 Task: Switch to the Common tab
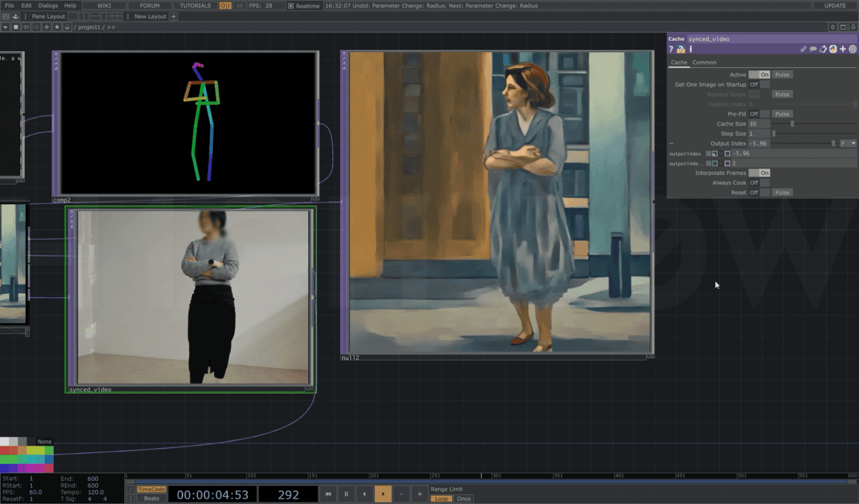pos(704,63)
